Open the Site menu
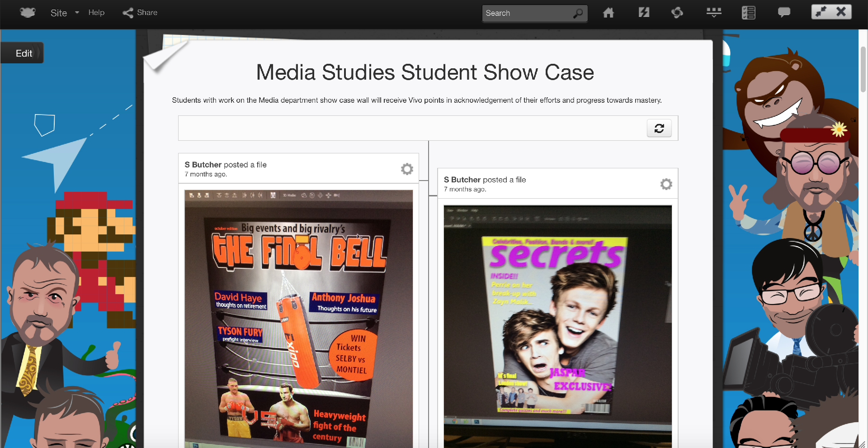Screen dimensions: 868x448 point(59,13)
